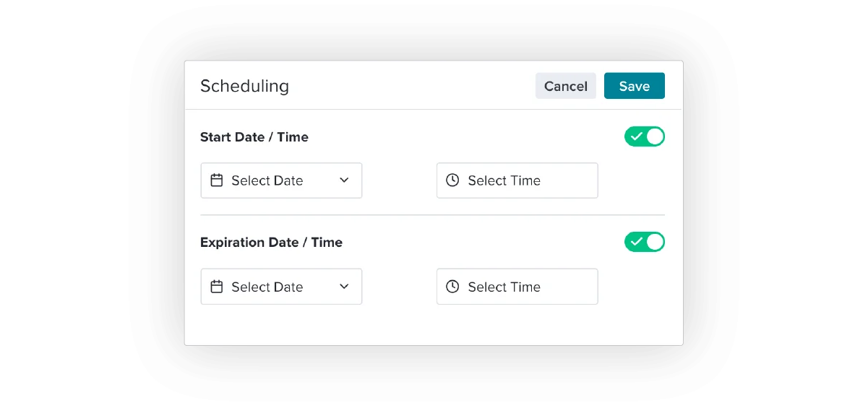Screen dimensions: 868x418
Task: Click the 'Start Date / Time' label
Action: click(254, 137)
